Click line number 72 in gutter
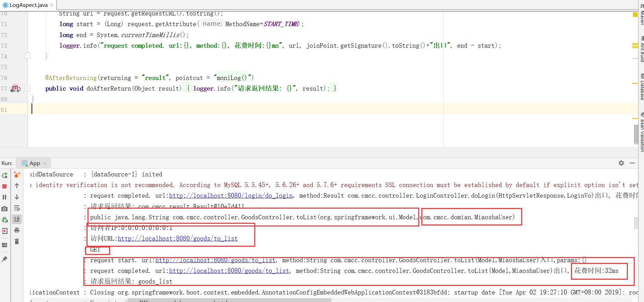644x302 pixels. tap(4, 35)
